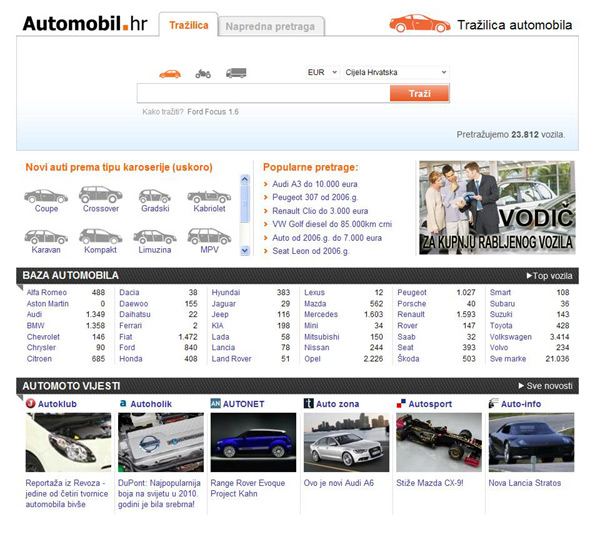Open the Top vozila link

[549, 276]
